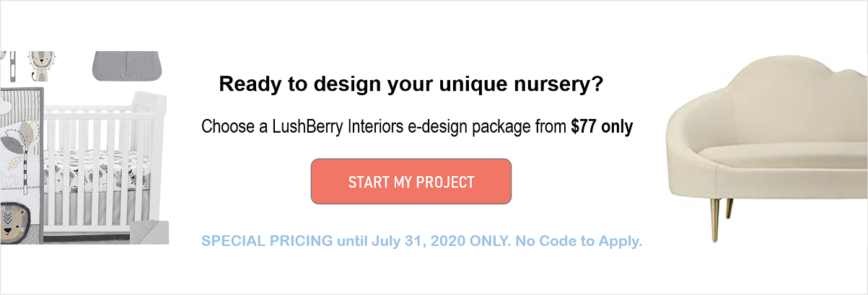Image resolution: width=868 pixels, height=295 pixels.
Task: Click the START MY PROJECT button
Action: pyautogui.click(x=411, y=181)
